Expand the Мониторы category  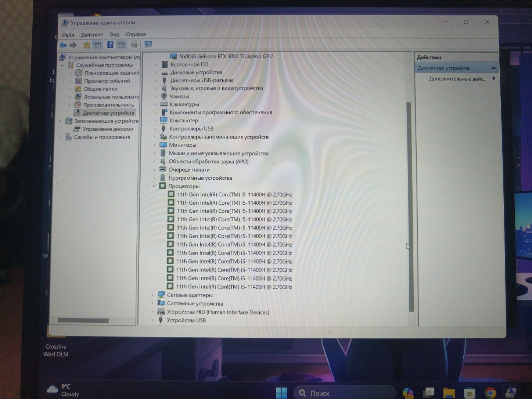pyautogui.click(x=155, y=145)
